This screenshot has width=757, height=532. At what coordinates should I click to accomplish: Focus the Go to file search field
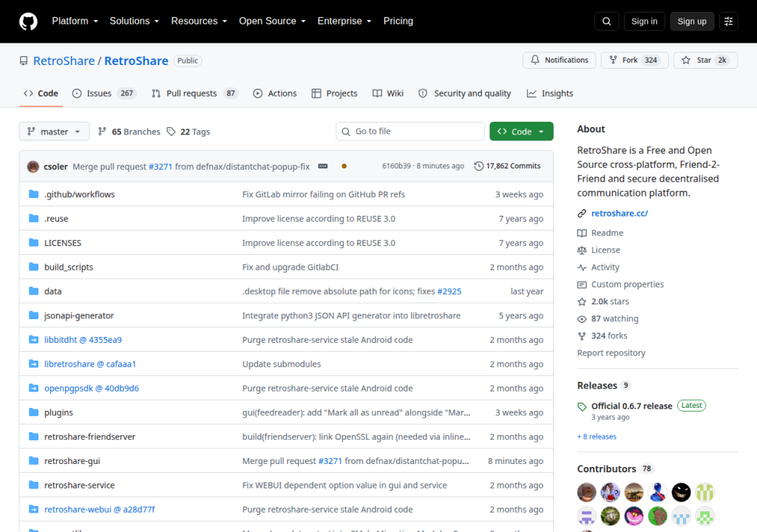[x=410, y=132]
